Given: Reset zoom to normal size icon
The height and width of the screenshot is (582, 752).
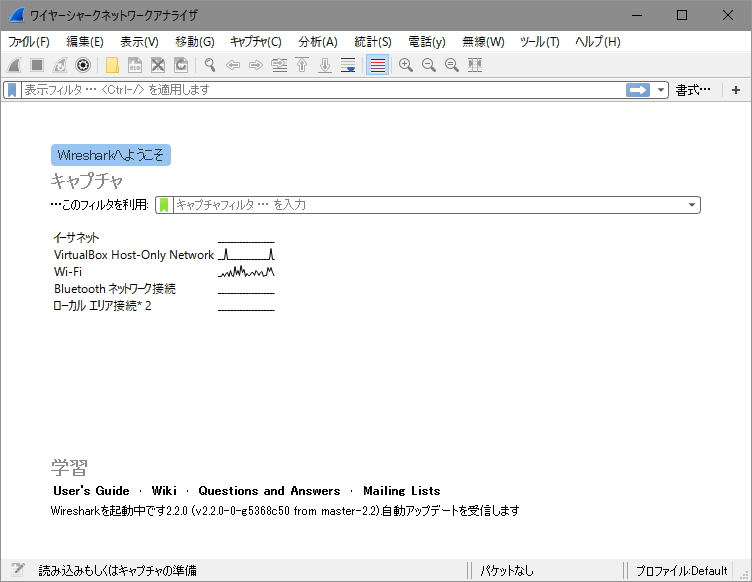Looking at the screenshot, I should (x=452, y=65).
